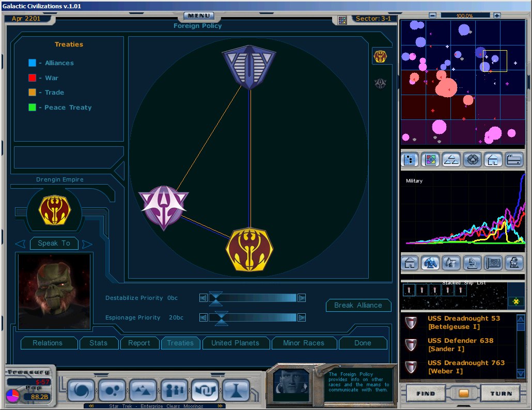Click the shield icon beside USS Dreadnought 763
The image size is (532, 410).
pos(411,367)
